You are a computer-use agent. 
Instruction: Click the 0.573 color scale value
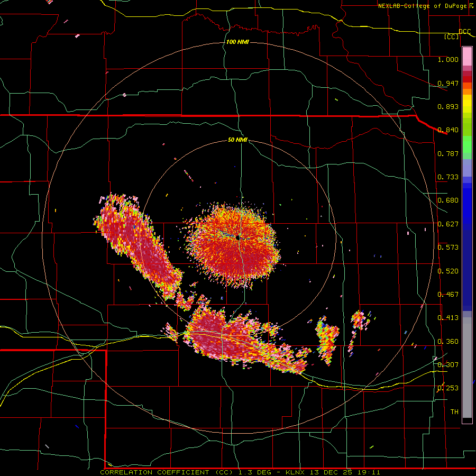click(x=448, y=247)
